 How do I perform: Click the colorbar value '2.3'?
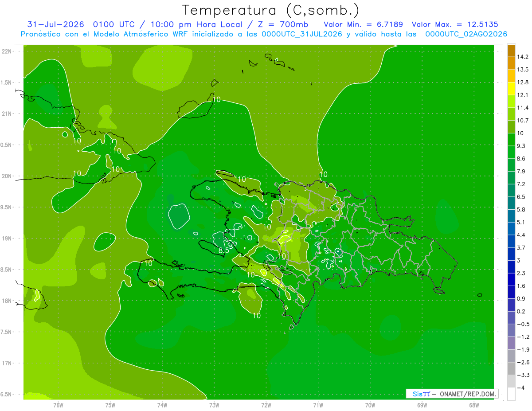(521, 273)
